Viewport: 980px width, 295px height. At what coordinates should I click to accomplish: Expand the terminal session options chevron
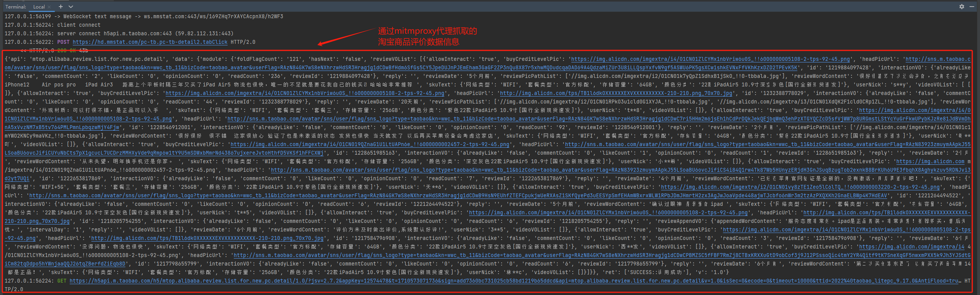pyautogui.click(x=71, y=7)
